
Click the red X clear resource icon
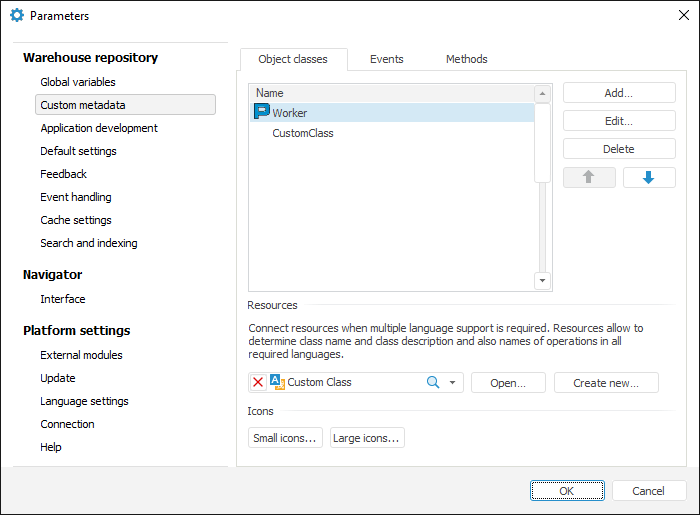click(x=258, y=382)
